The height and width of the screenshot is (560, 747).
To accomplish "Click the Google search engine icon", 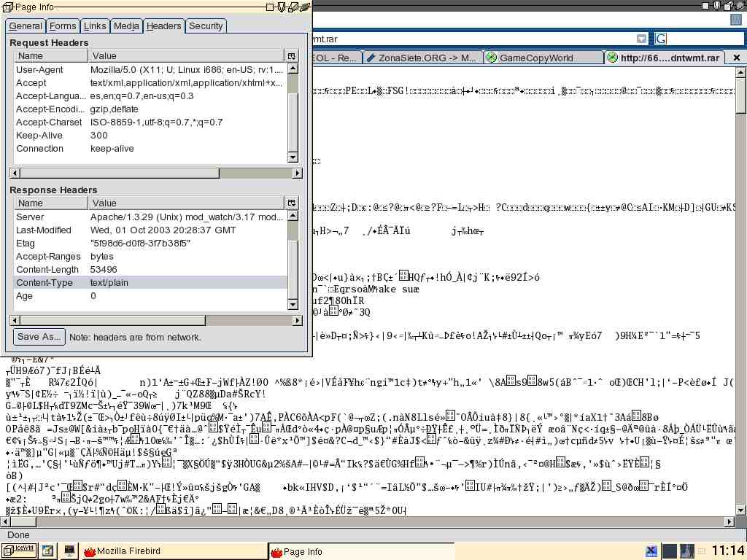I will tap(660, 39).
